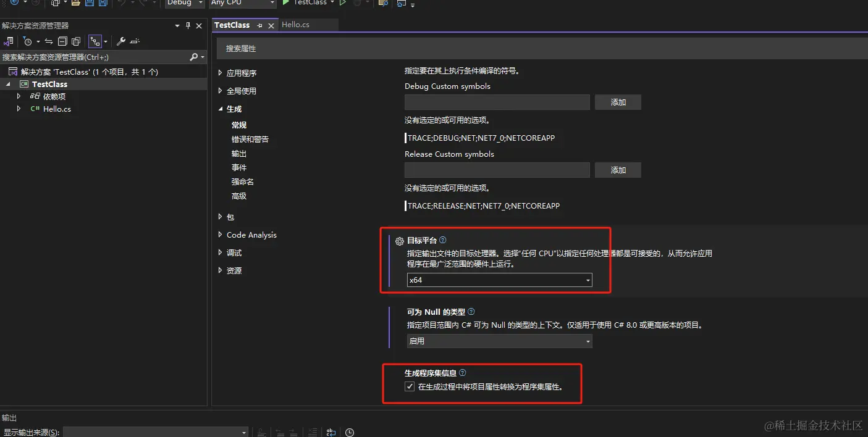Toggle the file nesting view icon

95,41
